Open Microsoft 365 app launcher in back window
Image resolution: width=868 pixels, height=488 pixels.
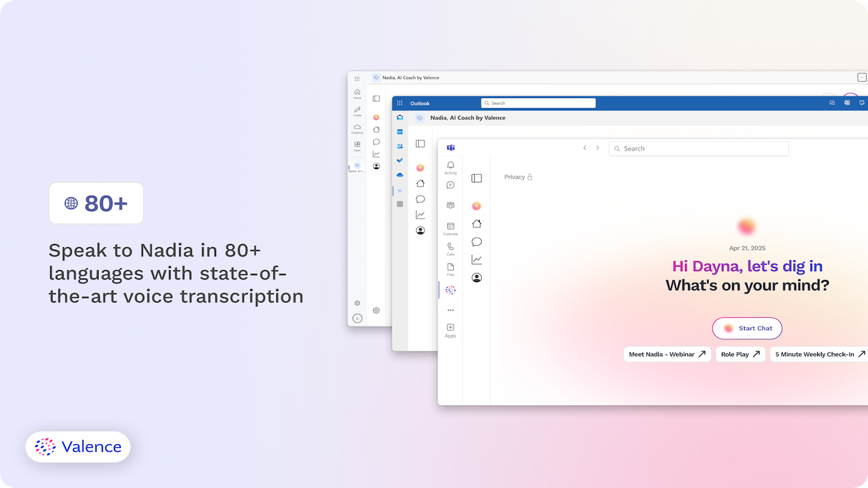point(357,78)
